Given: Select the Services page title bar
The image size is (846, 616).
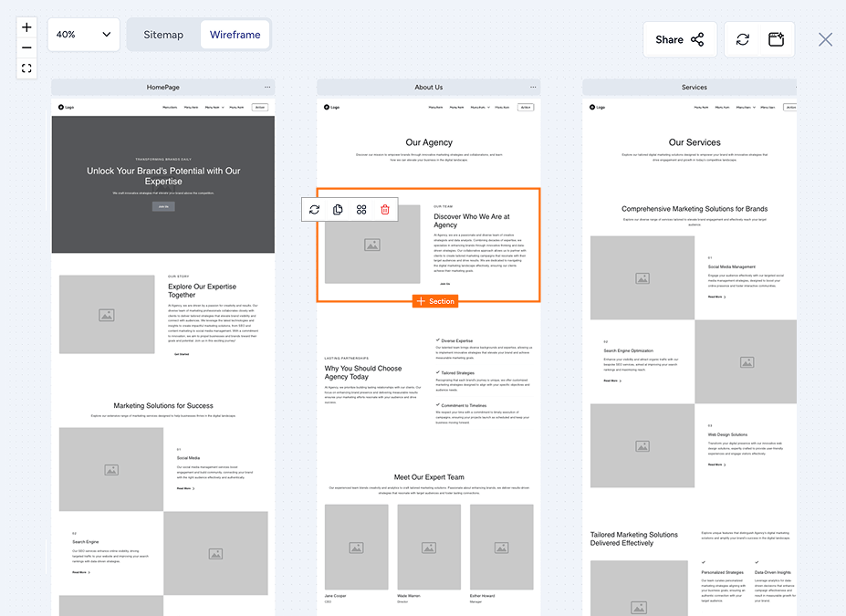Looking at the screenshot, I should tap(694, 87).
